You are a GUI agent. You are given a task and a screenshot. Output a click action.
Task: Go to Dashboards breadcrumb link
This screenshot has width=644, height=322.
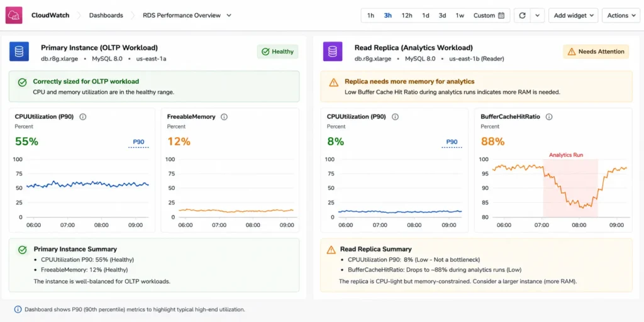point(106,15)
